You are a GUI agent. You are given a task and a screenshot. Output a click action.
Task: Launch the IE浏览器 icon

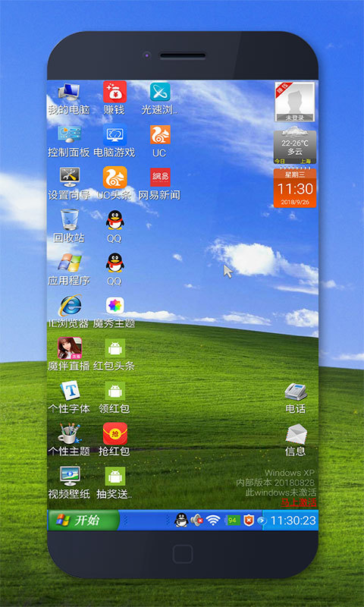tap(69, 312)
